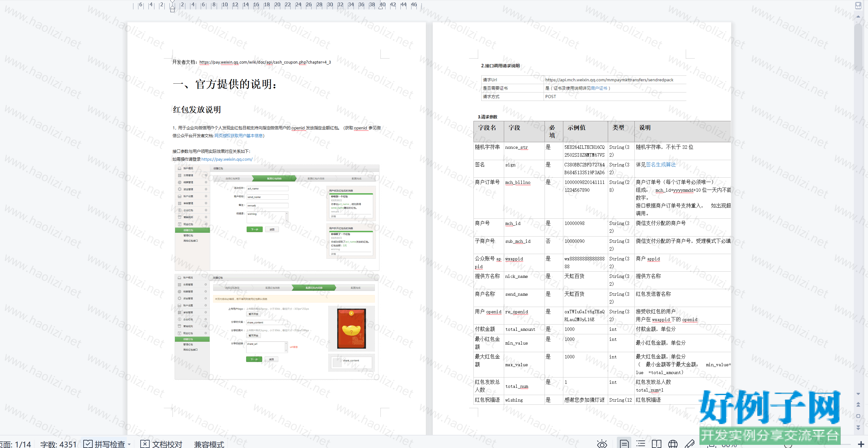This screenshot has width=868, height=448.
Task: Switch to web layout globe icon
Action: (x=673, y=444)
